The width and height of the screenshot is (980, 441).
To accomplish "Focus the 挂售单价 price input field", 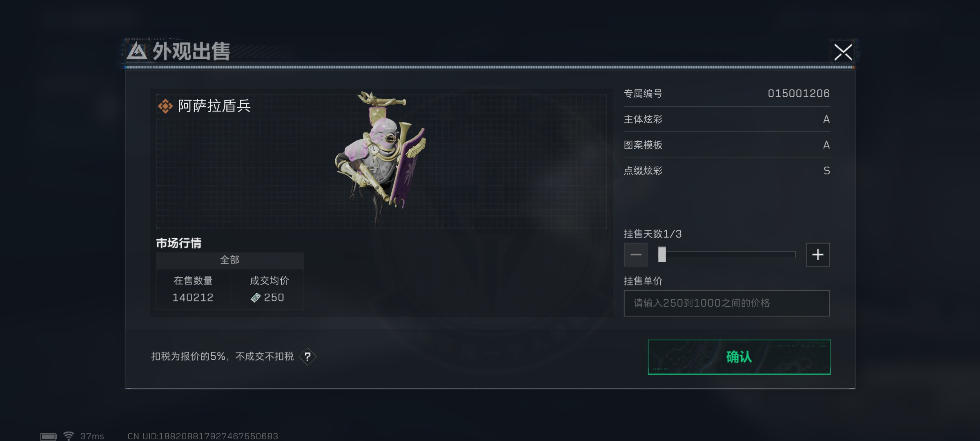I will click(x=727, y=303).
